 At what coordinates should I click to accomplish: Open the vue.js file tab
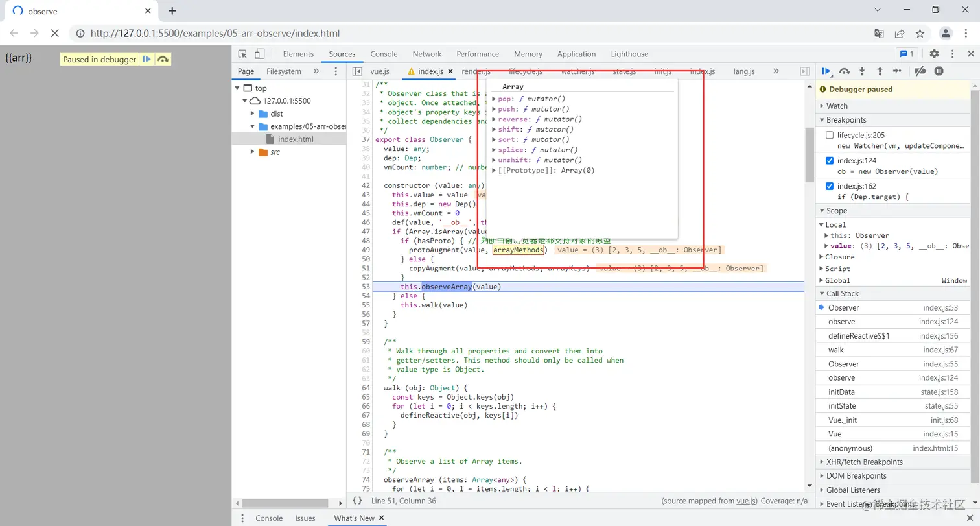pyautogui.click(x=380, y=71)
